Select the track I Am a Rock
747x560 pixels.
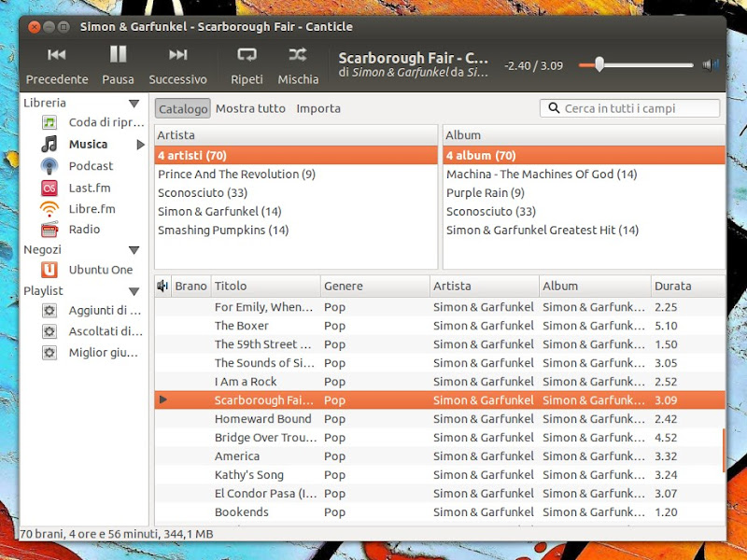(x=440, y=382)
